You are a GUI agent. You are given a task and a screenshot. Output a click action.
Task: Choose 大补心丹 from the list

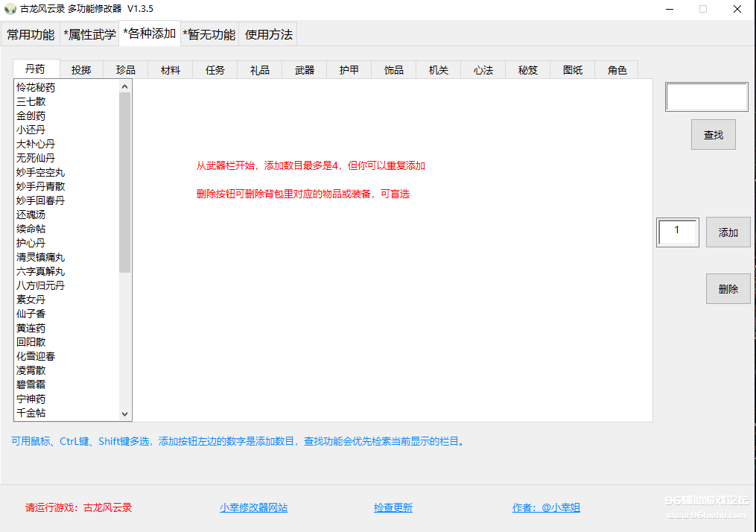pyautogui.click(x=36, y=144)
